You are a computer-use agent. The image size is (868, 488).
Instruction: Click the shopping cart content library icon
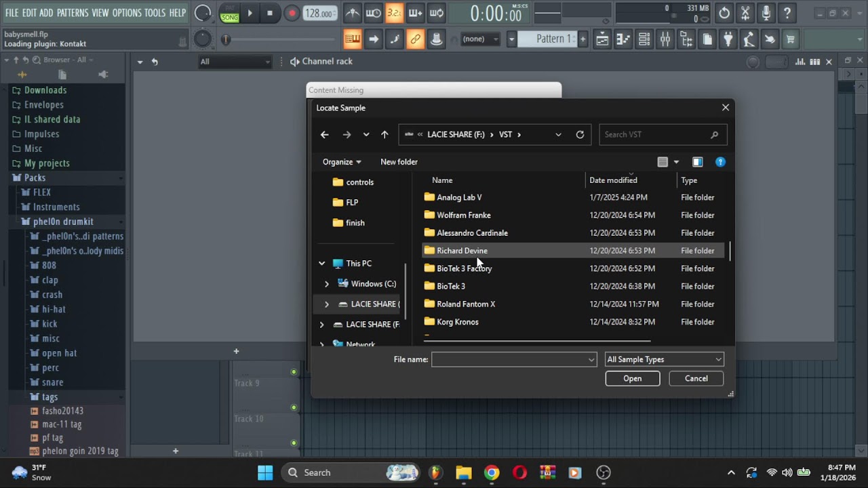coord(791,39)
